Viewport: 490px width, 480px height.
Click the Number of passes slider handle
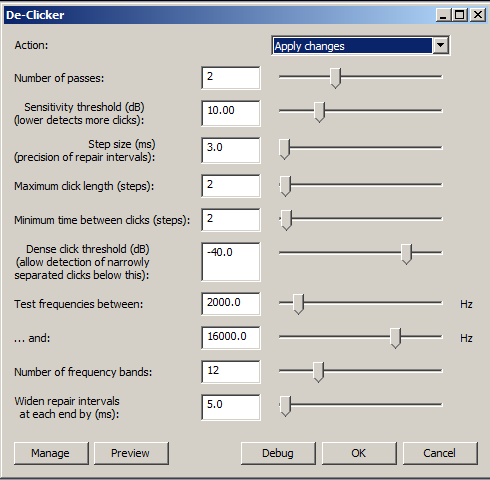[x=335, y=78]
